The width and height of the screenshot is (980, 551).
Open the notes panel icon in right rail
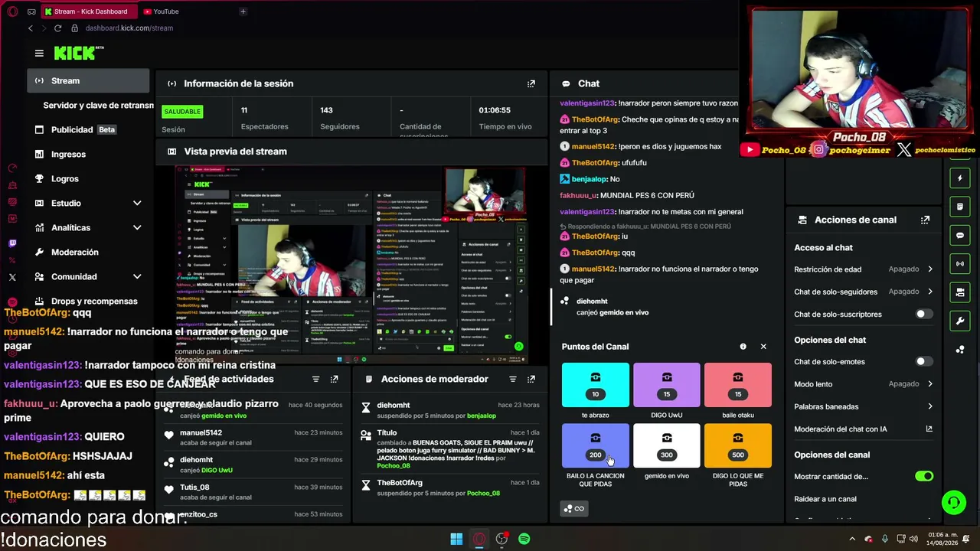[x=960, y=207]
